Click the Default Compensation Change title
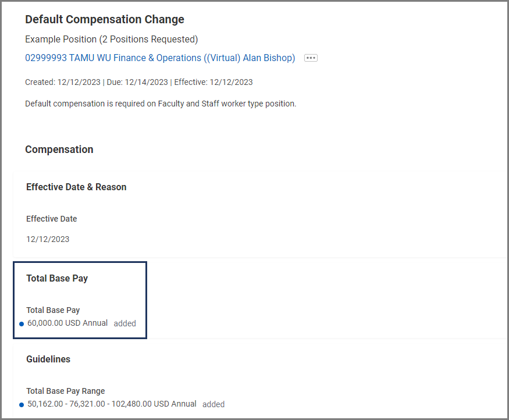 click(105, 19)
